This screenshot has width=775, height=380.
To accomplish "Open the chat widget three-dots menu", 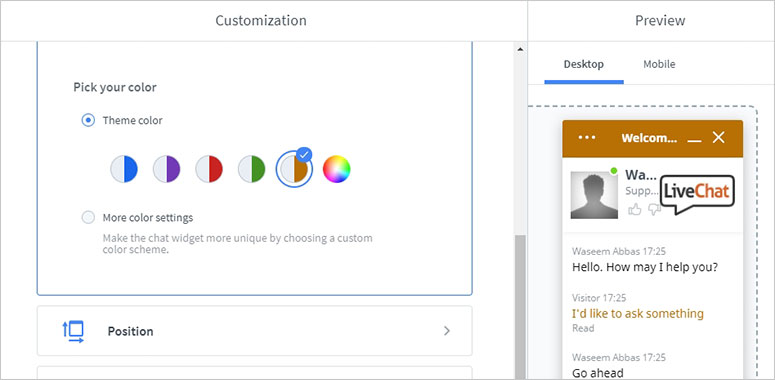I will click(x=587, y=137).
